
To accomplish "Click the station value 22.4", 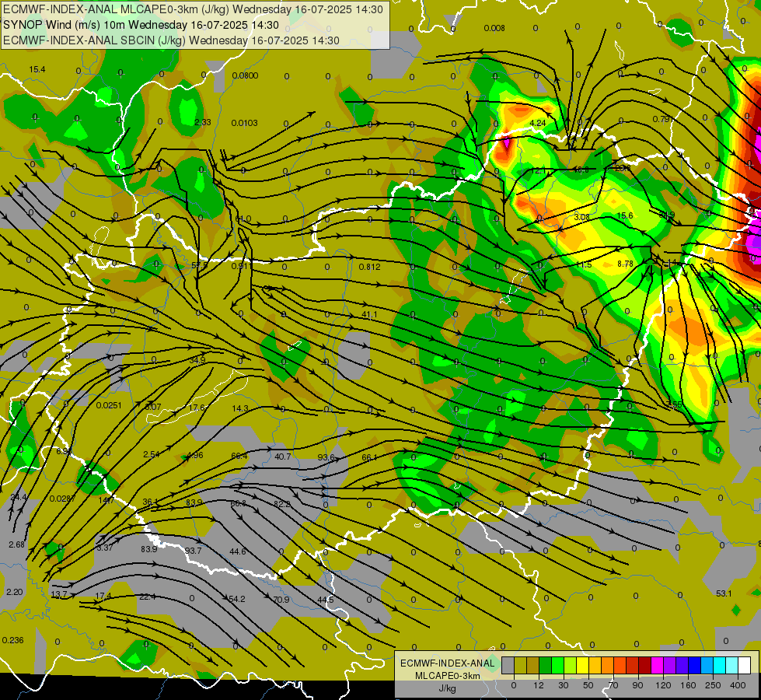I will click(x=148, y=597).
